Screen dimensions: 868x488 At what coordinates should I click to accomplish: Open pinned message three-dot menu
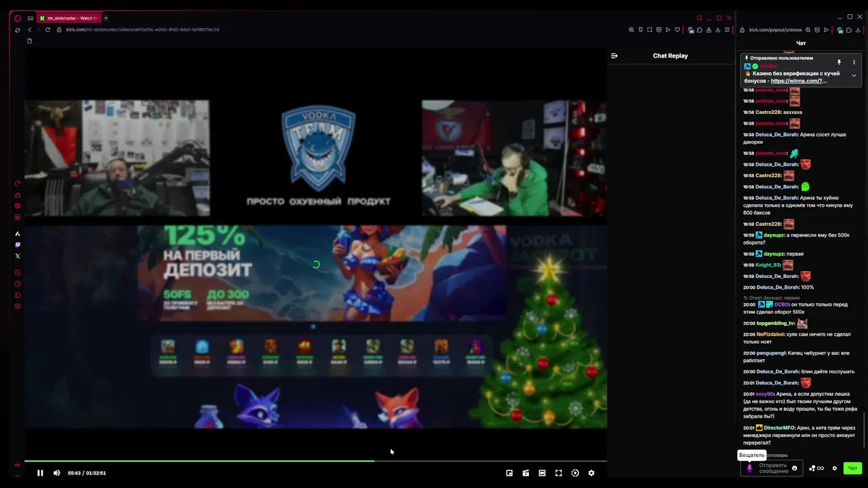[854, 62]
